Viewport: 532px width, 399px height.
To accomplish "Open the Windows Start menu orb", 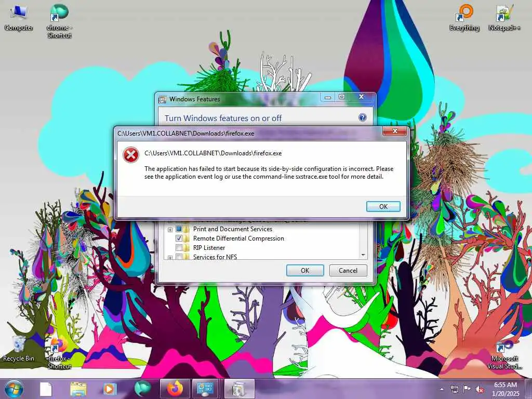I will pos(14,389).
